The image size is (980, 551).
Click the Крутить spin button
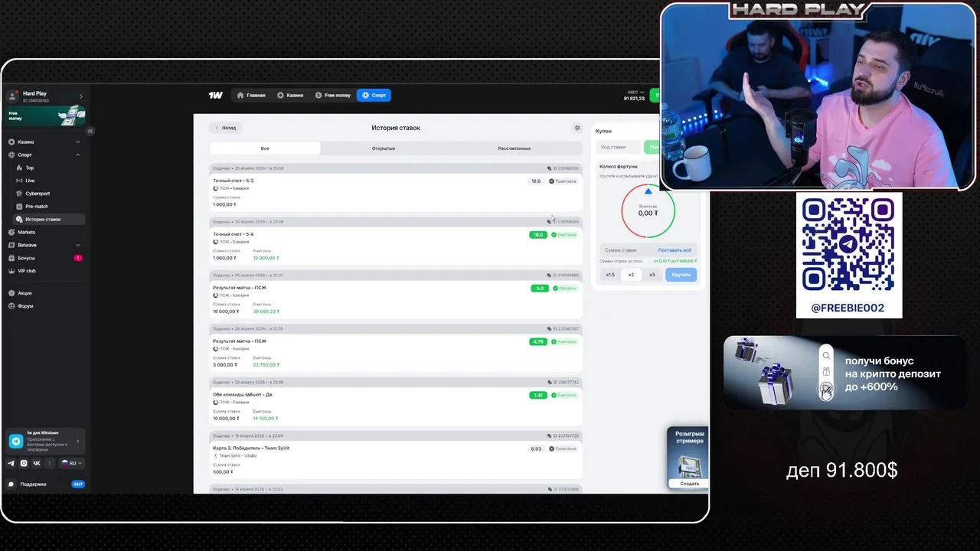pyautogui.click(x=681, y=275)
